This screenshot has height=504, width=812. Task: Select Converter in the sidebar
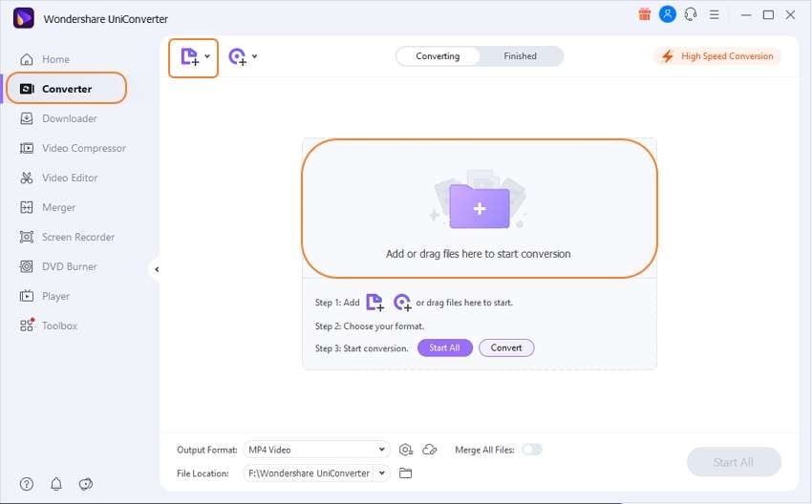[x=66, y=89]
